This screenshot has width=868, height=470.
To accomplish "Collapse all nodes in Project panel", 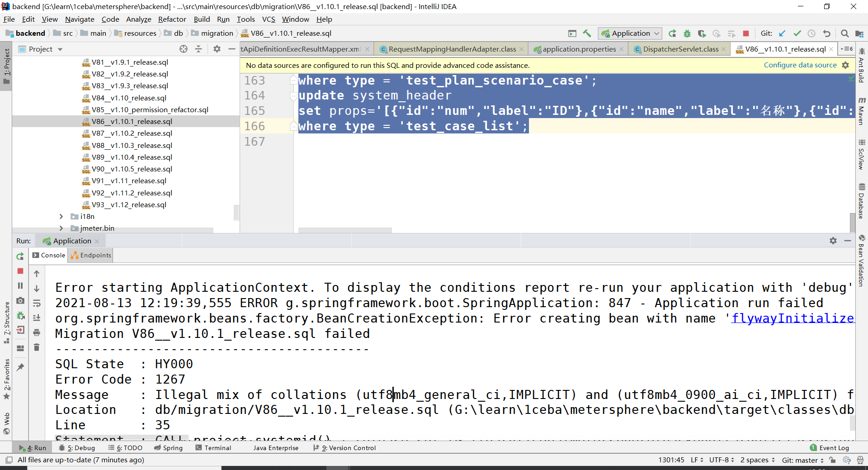I will pyautogui.click(x=198, y=49).
